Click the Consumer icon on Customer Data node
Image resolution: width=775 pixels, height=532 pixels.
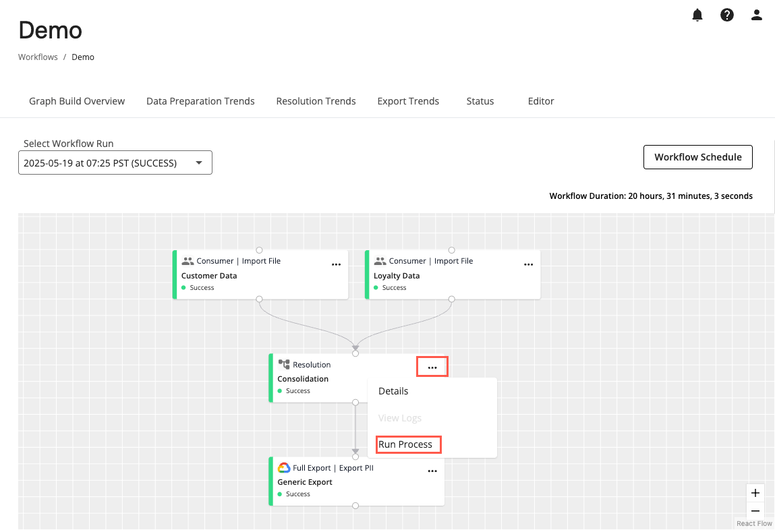pos(187,260)
